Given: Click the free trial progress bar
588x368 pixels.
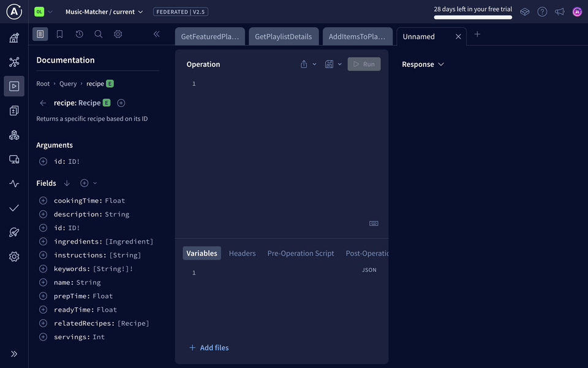Looking at the screenshot, I should (472, 17).
